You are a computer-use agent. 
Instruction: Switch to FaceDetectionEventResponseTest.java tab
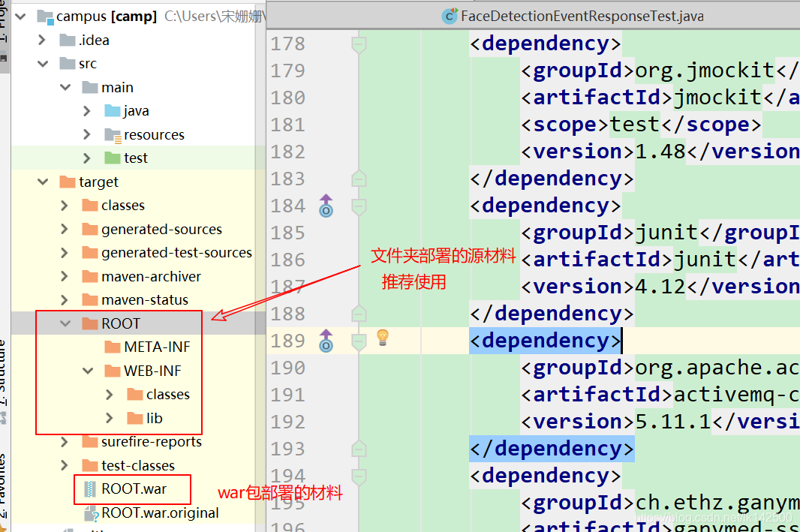click(573, 17)
